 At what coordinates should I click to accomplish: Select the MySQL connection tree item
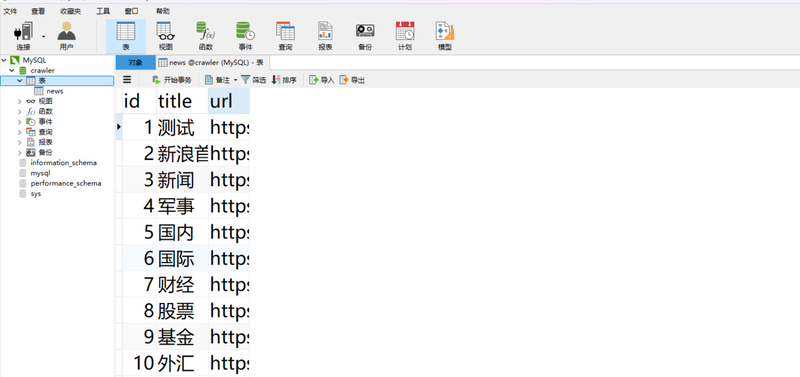coord(35,60)
